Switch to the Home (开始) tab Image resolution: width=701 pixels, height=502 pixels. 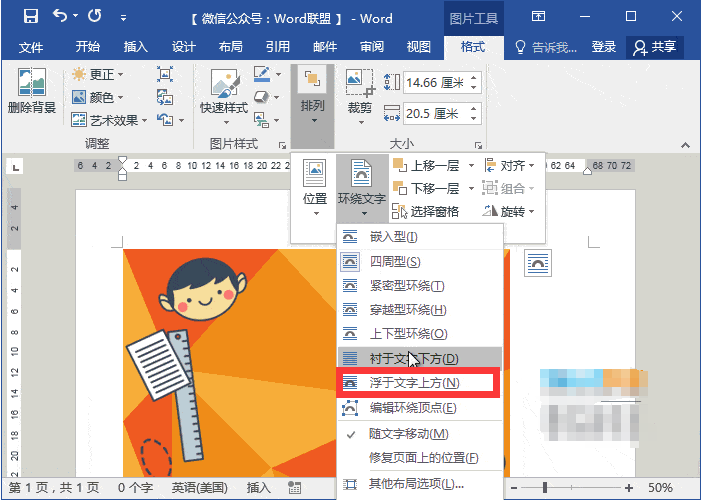coord(87,46)
